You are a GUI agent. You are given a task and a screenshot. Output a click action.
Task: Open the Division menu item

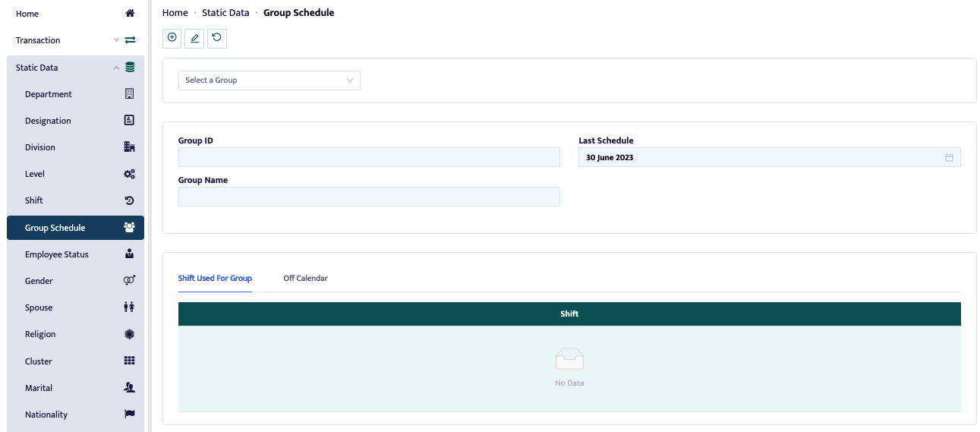coord(75,147)
